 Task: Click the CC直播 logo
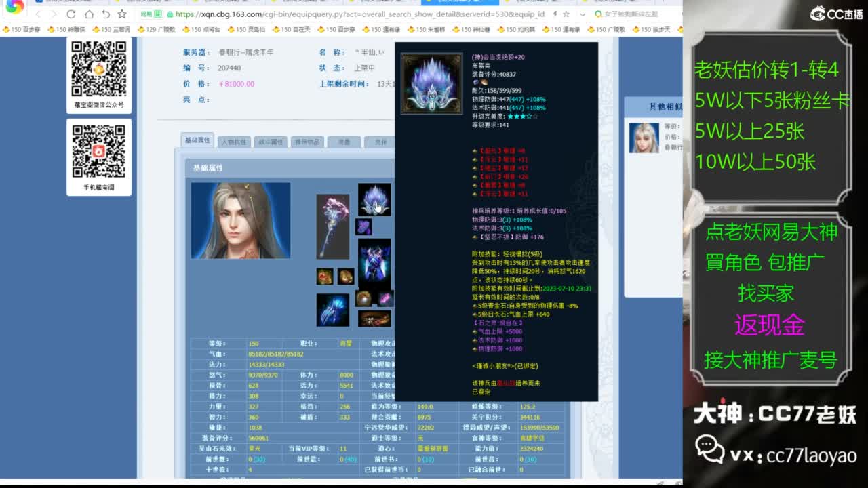pyautogui.click(x=836, y=14)
